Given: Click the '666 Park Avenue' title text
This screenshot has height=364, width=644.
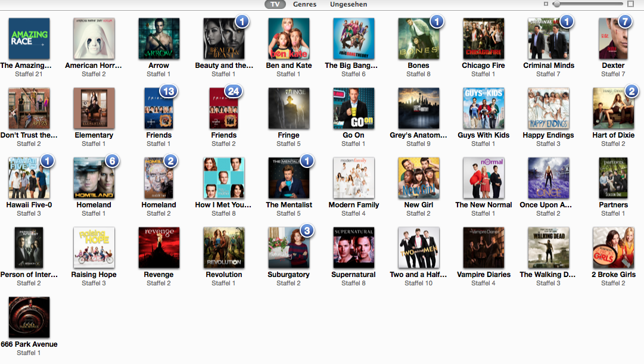Looking at the screenshot, I should pos(29,344).
